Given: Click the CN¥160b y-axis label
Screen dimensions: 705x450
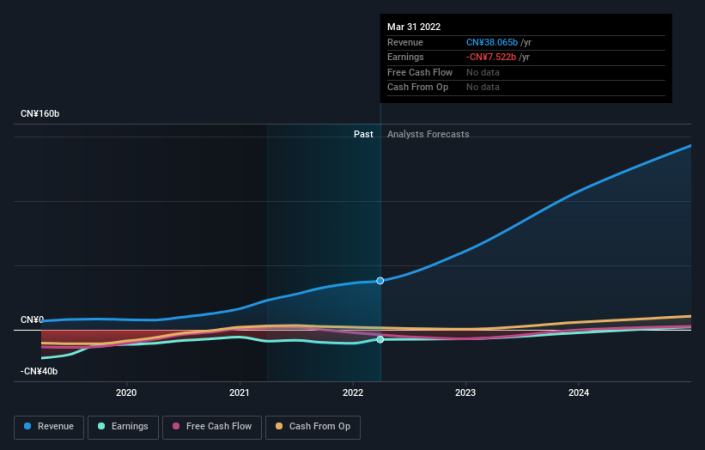Looking at the screenshot, I should 40,114.
